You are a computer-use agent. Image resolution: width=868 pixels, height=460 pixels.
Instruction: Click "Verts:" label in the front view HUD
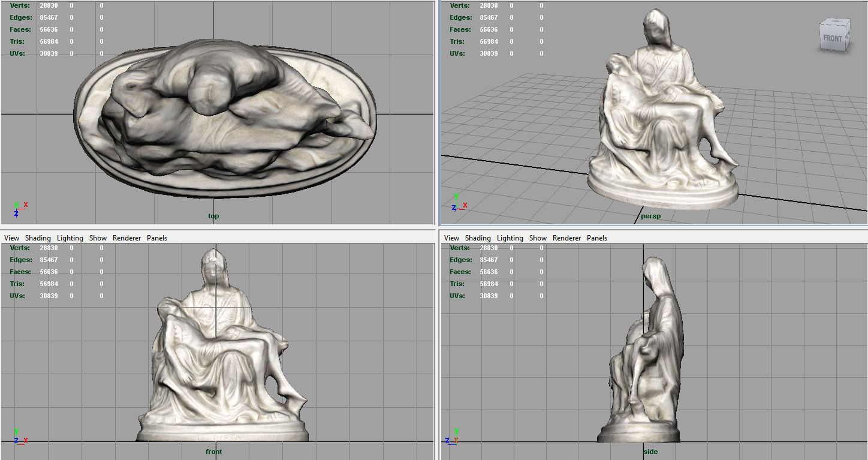[x=20, y=248]
